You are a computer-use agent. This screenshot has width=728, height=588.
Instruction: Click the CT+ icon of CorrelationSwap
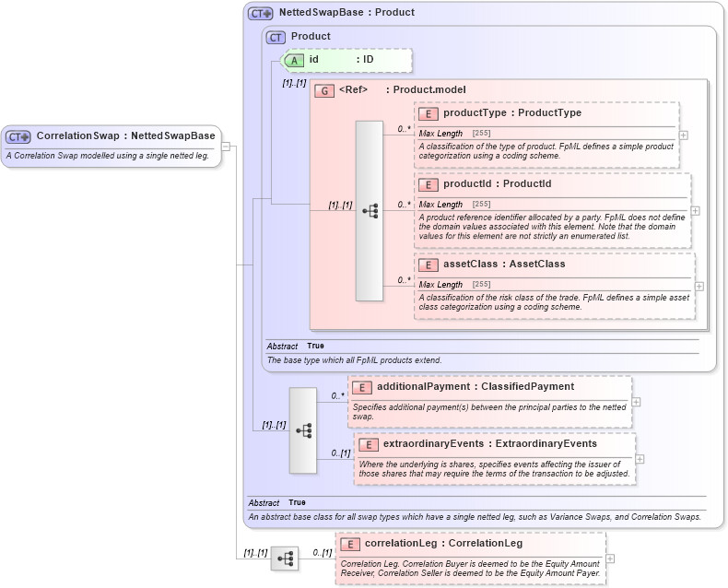pos(18,137)
